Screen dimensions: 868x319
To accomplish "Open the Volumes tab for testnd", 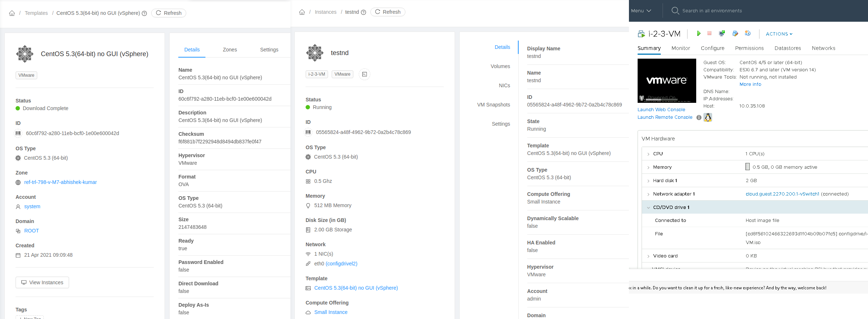I will (500, 66).
